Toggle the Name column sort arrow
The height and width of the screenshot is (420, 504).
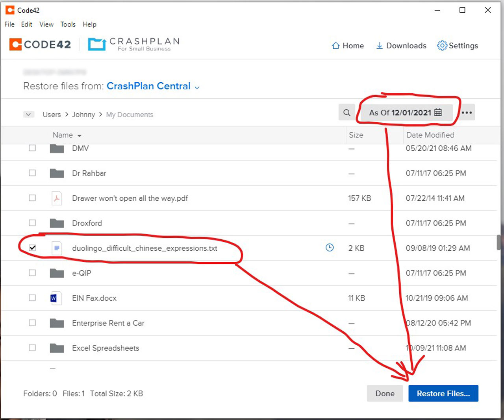point(80,135)
